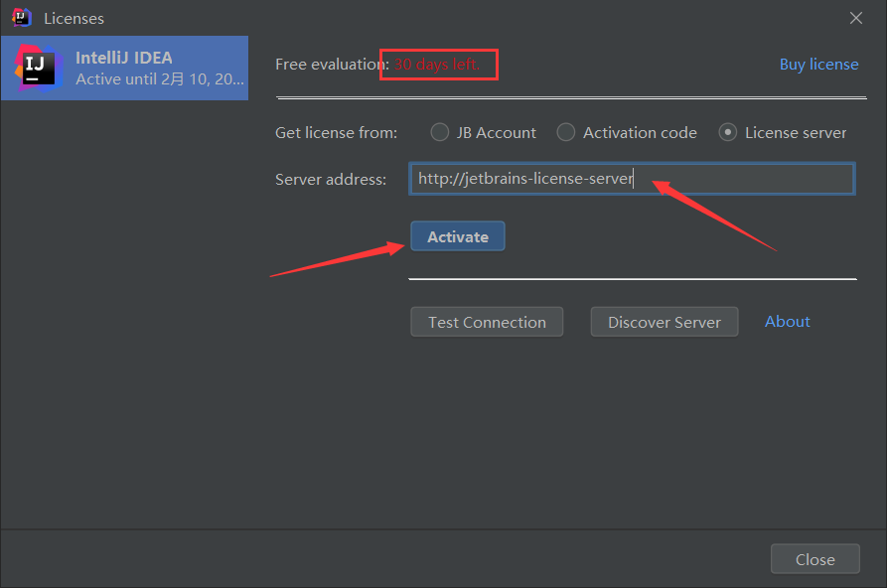Close the Licenses window via X
The width and height of the screenshot is (887, 588).
856,18
